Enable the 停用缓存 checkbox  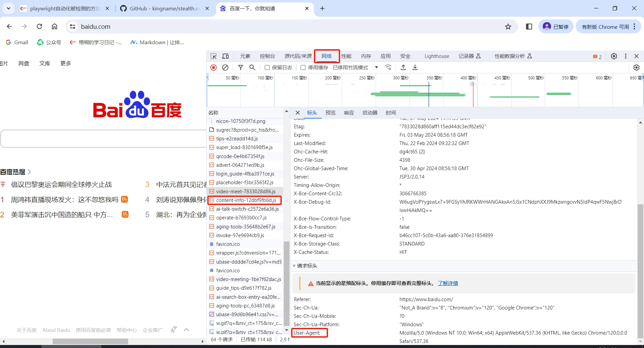click(303, 67)
